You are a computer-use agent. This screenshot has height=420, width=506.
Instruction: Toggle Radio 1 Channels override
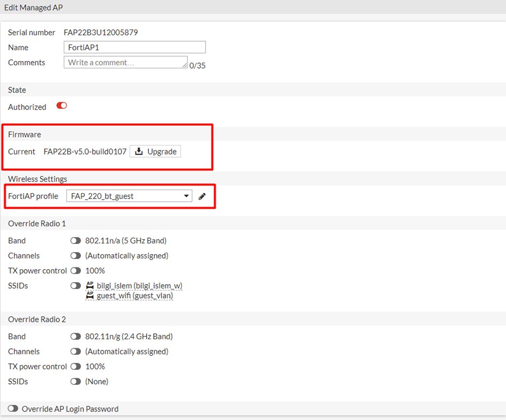pyautogui.click(x=75, y=256)
